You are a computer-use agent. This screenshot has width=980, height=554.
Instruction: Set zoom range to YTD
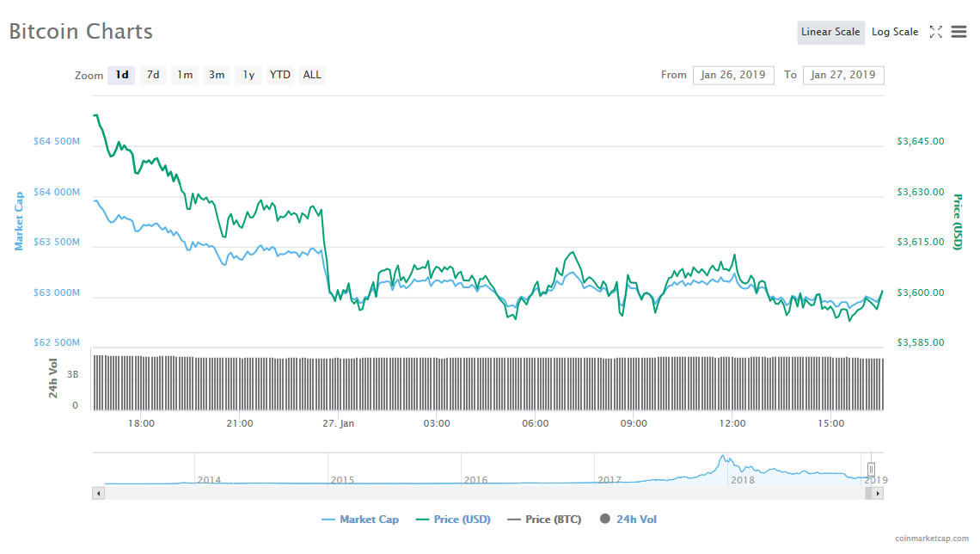[x=280, y=75]
